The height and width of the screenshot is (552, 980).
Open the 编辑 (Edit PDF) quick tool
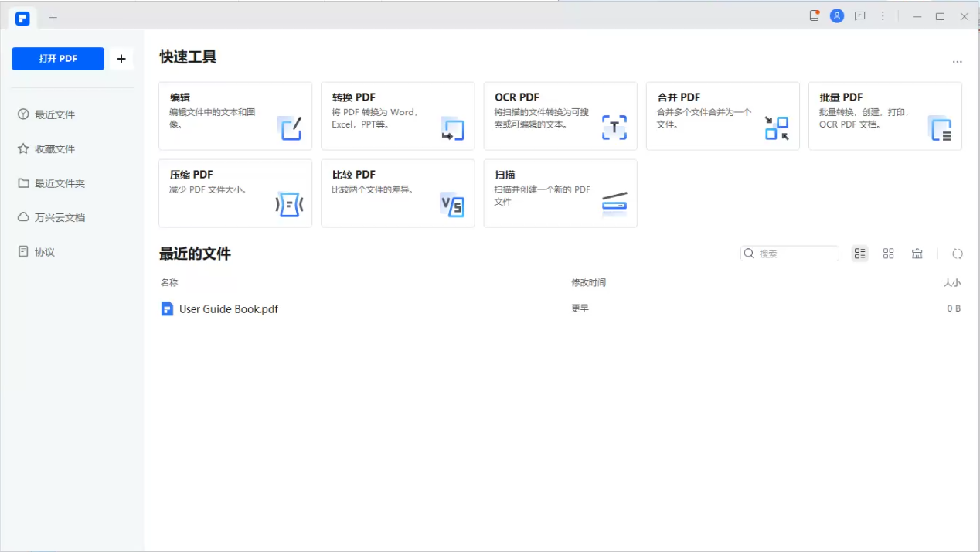coord(235,116)
